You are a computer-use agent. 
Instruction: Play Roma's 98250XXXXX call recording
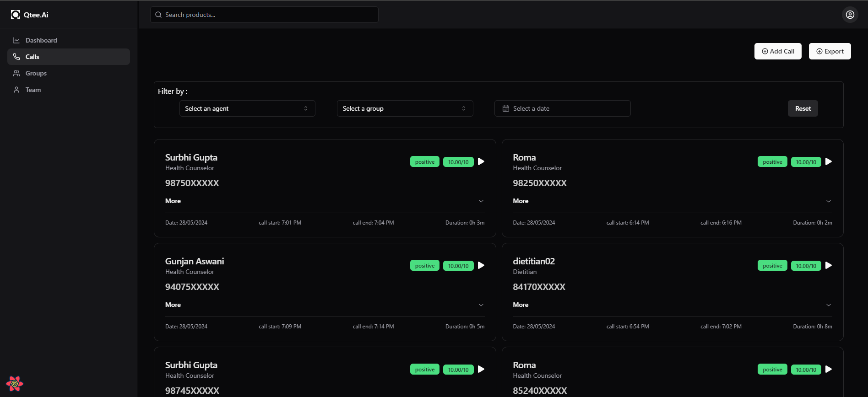829,161
